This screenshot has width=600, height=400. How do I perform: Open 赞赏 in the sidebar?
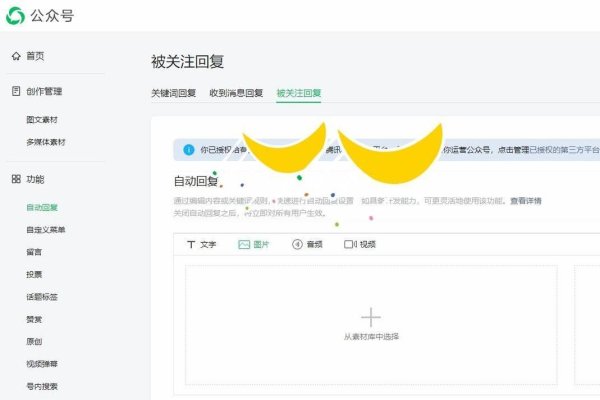(x=34, y=319)
